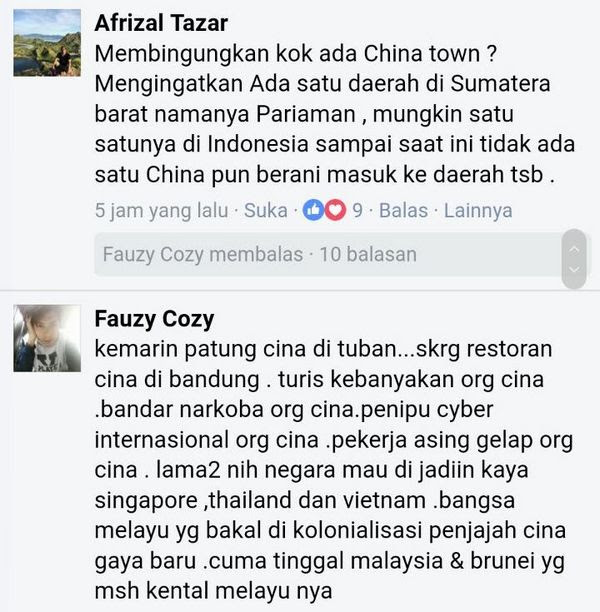This screenshot has height=612, width=600.
Task: Click the up chevron on the scroll handle
Action: (574, 249)
